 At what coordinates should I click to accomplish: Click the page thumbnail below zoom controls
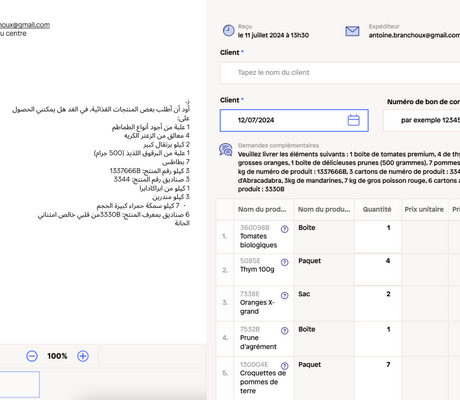(x=20, y=384)
